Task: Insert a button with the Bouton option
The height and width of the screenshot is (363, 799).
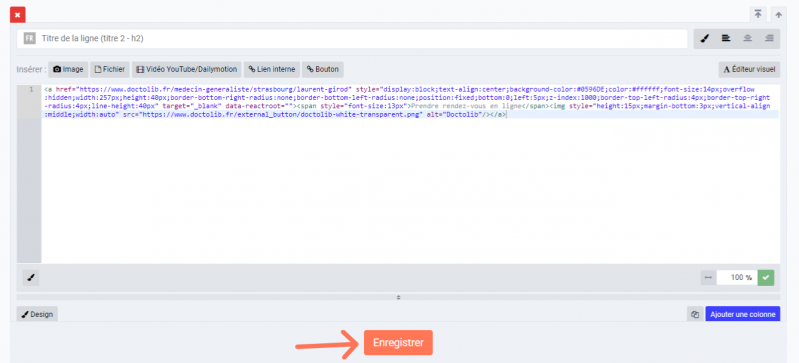Action: click(323, 69)
